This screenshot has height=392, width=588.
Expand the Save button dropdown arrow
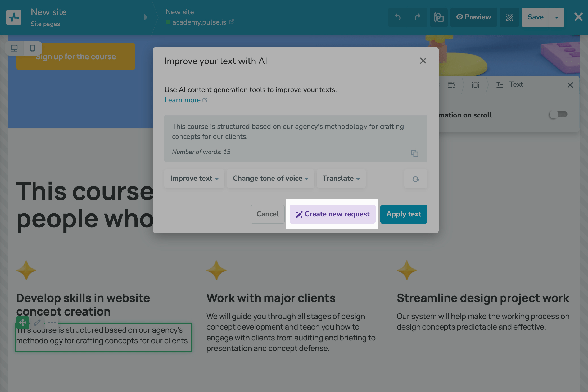(x=557, y=17)
